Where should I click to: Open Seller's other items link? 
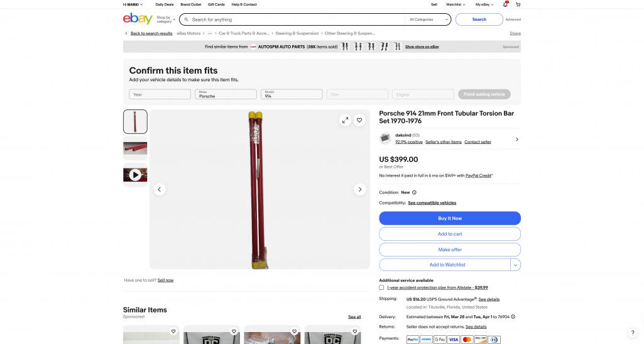click(443, 141)
